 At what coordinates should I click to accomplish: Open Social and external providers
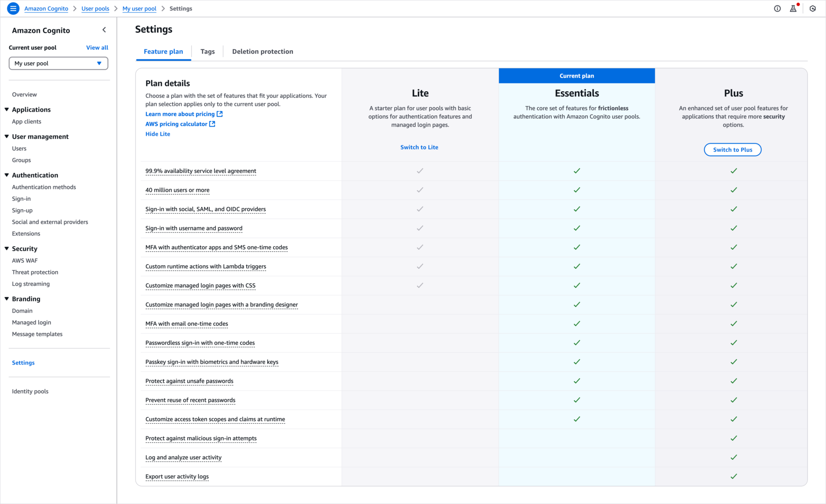(x=50, y=222)
